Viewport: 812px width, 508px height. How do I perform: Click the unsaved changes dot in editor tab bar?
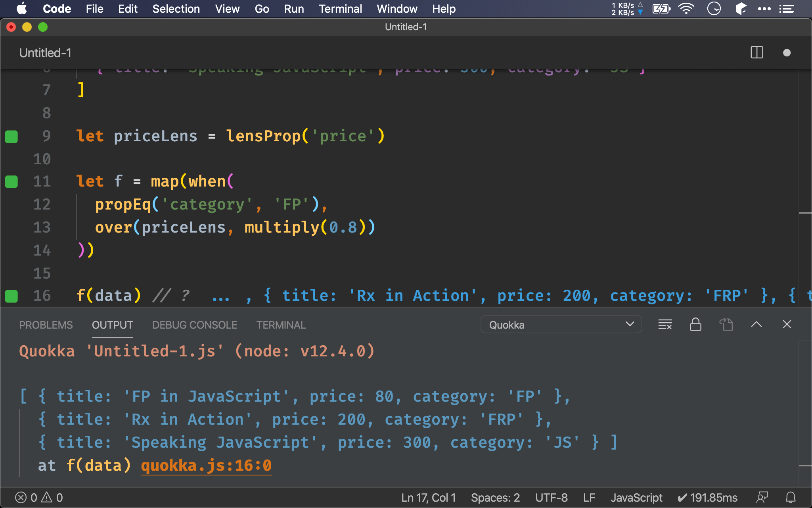[787, 53]
